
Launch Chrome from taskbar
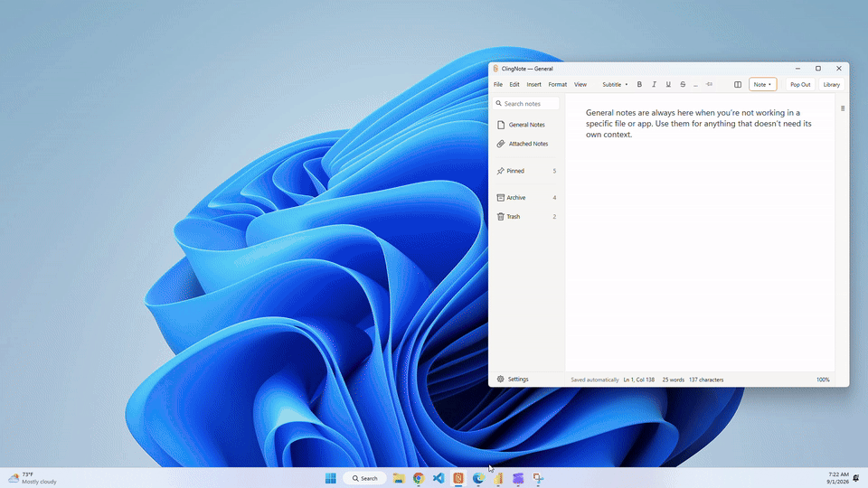coord(419,478)
